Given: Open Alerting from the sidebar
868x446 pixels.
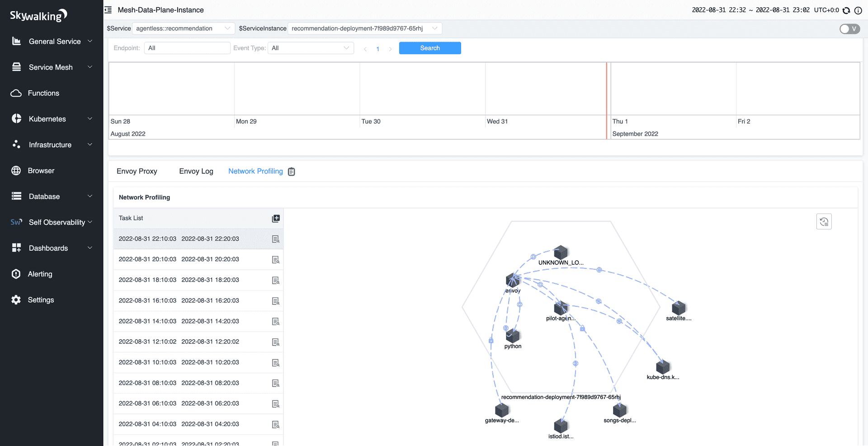Looking at the screenshot, I should click(x=40, y=274).
